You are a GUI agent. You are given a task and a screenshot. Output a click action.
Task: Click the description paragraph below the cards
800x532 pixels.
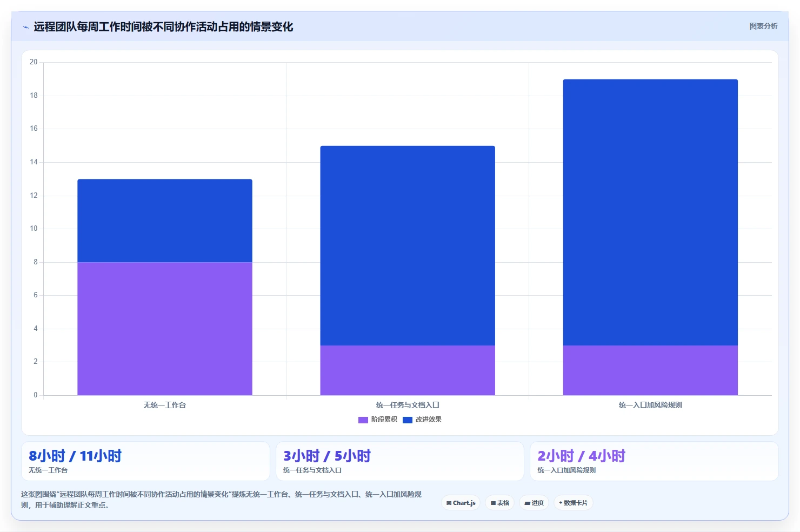pyautogui.click(x=222, y=500)
